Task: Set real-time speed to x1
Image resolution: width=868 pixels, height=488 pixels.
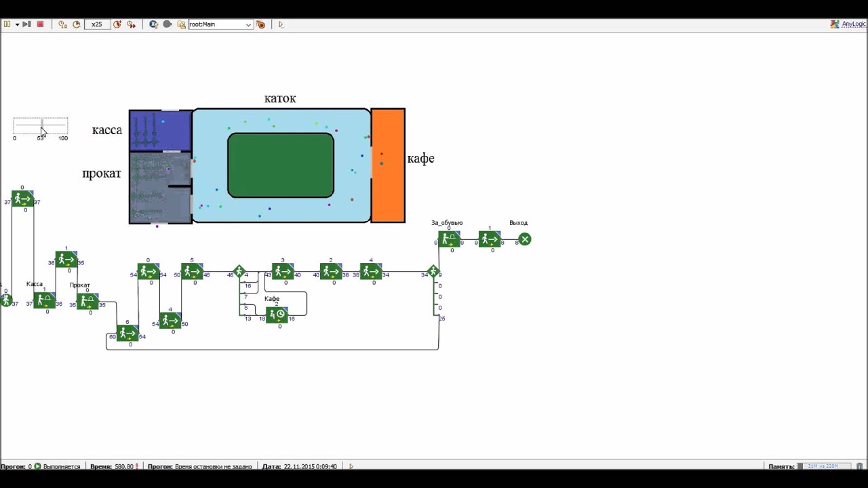Action: (62, 24)
